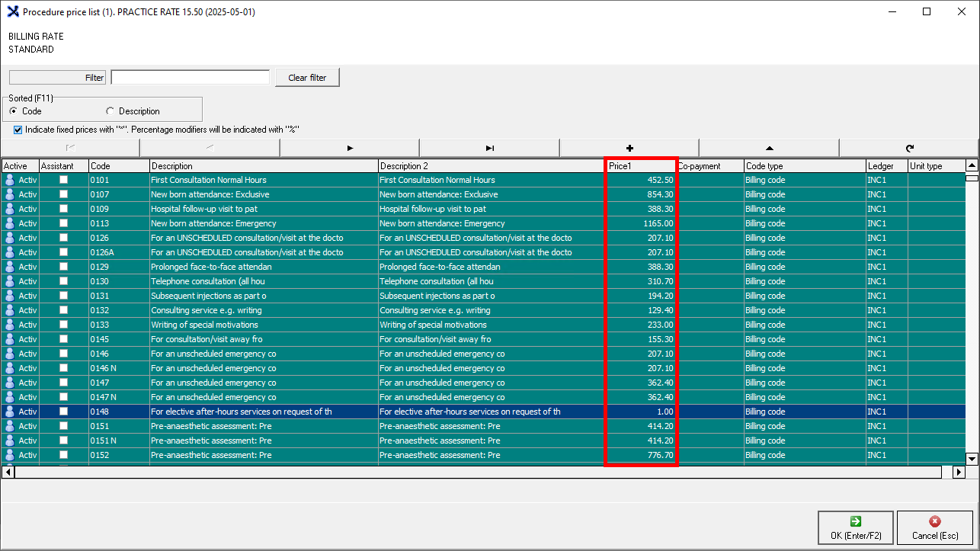Click the user icon on row 0148
Image resolution: width=980 pixels, height=551 pixels.
tap(10, 412)
